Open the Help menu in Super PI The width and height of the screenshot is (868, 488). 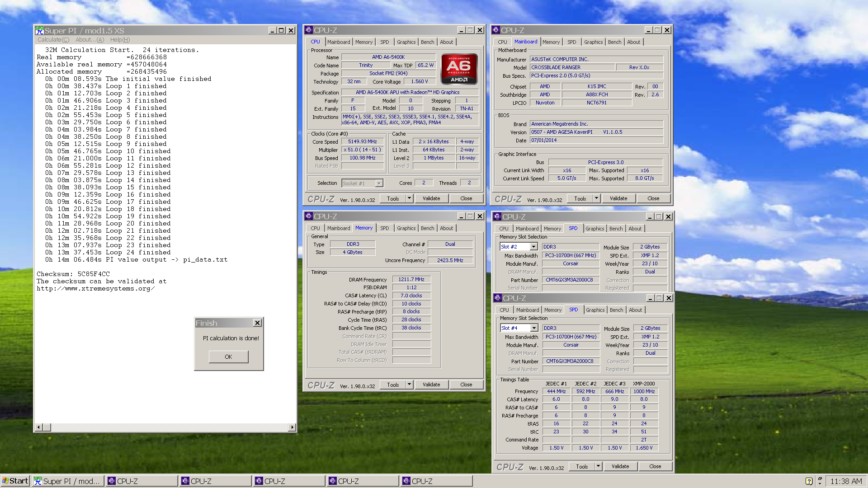pyautogui.click(x=120, y=40)
